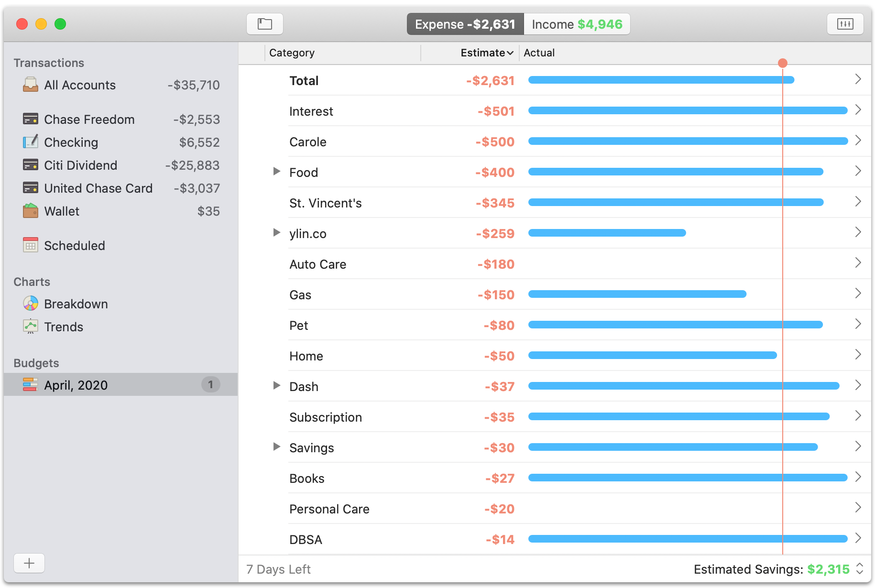Screen dimensions: 875x588
Task: Expand the Dash category
Action: (x=276, y=385)
